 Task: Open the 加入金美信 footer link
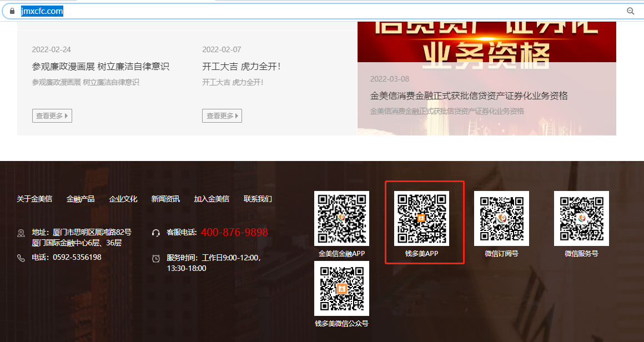[212, 199]
